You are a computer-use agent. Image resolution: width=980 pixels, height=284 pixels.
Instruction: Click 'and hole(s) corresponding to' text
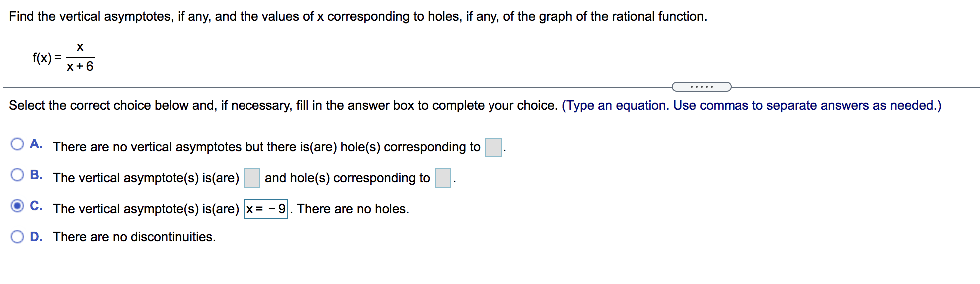point(347,178)
